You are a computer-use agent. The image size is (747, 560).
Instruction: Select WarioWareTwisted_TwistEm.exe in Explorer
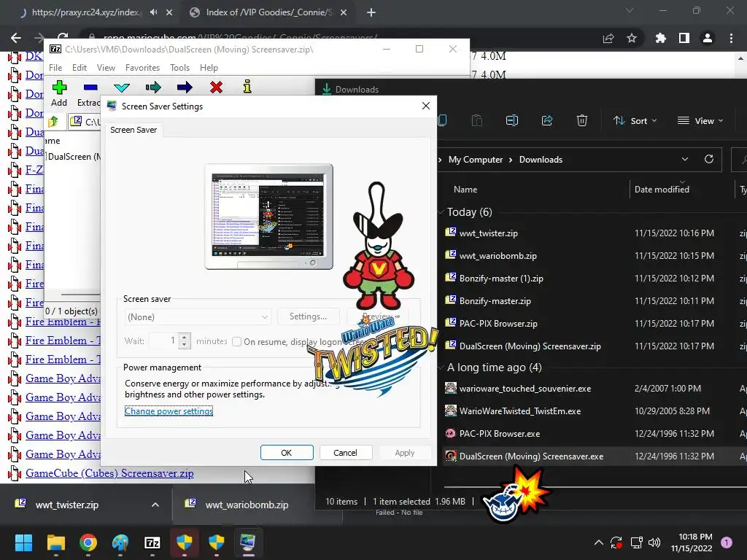[519, 411]
